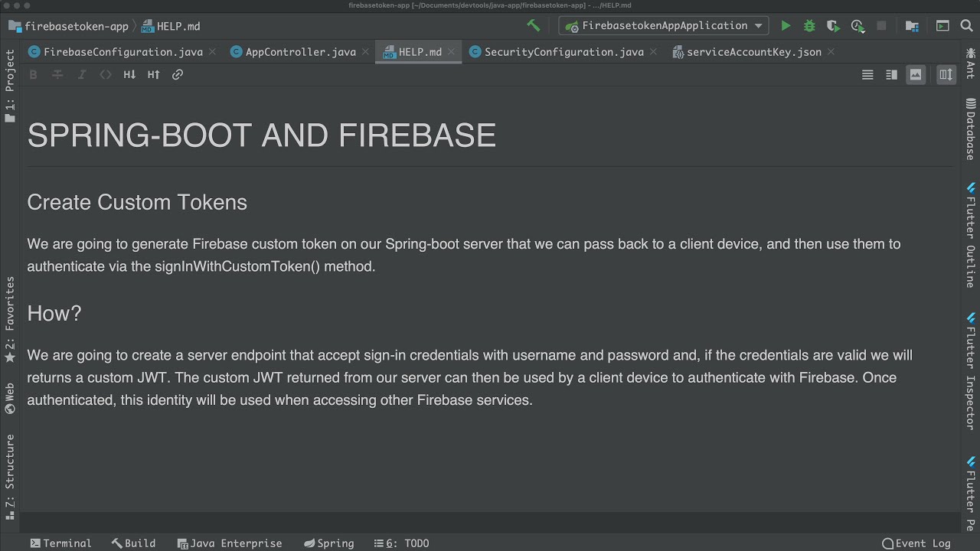Switch to FirebaseConfiguration.java tab
The width and height of the screenshot is (980, 551).
[x=123, y=52]
